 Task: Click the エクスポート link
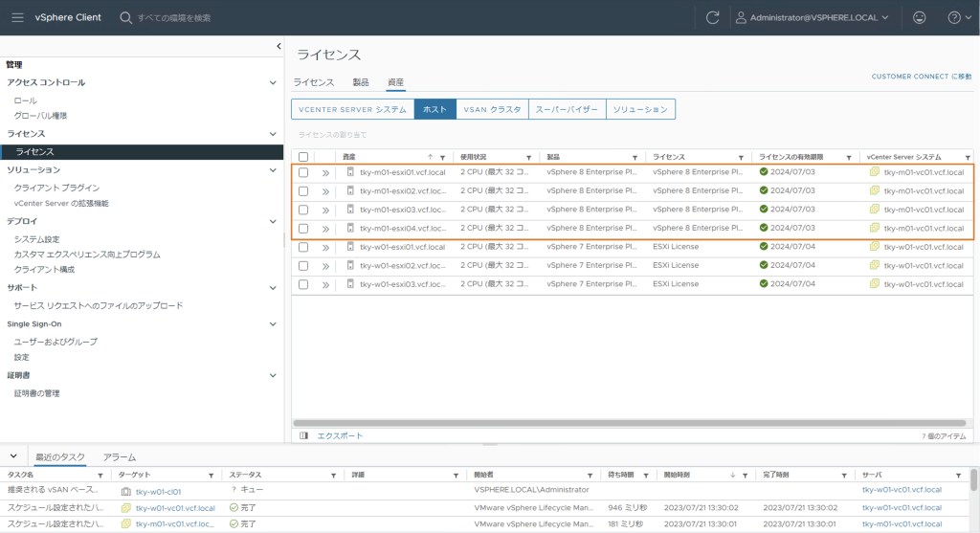[340, 435]
